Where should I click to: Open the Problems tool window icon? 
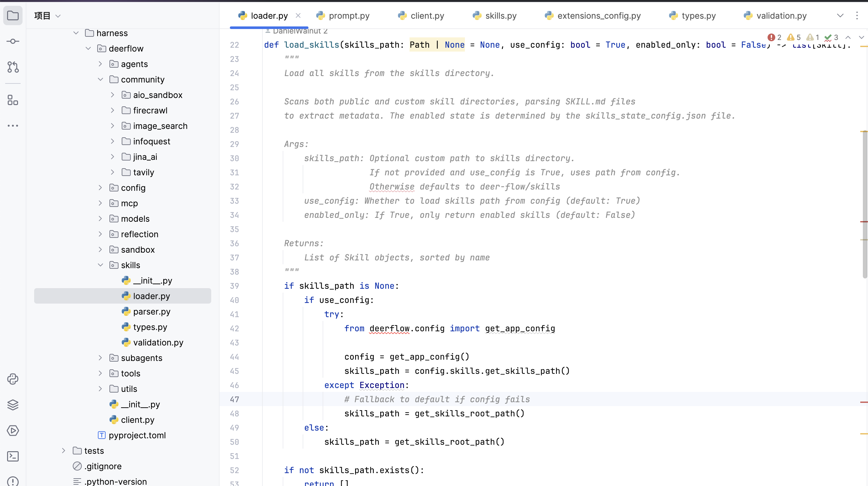pyautogui.click(x=13, y=481)
